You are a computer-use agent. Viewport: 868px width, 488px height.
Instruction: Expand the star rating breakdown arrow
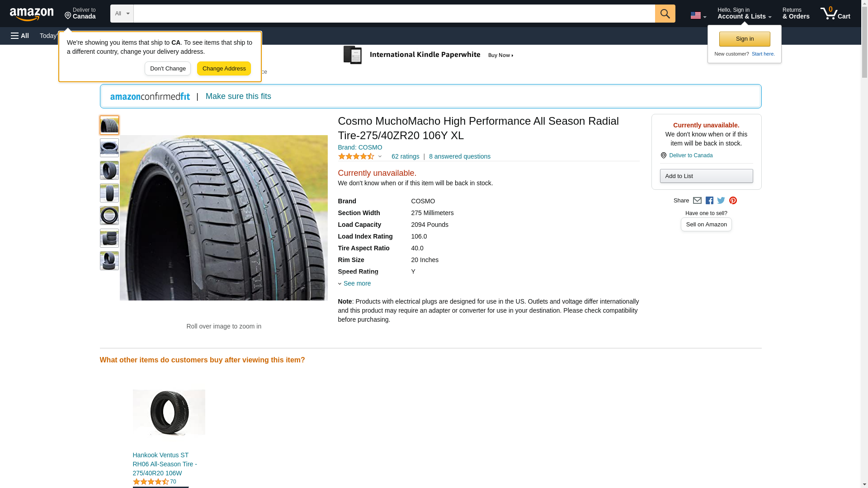(380, 156)
